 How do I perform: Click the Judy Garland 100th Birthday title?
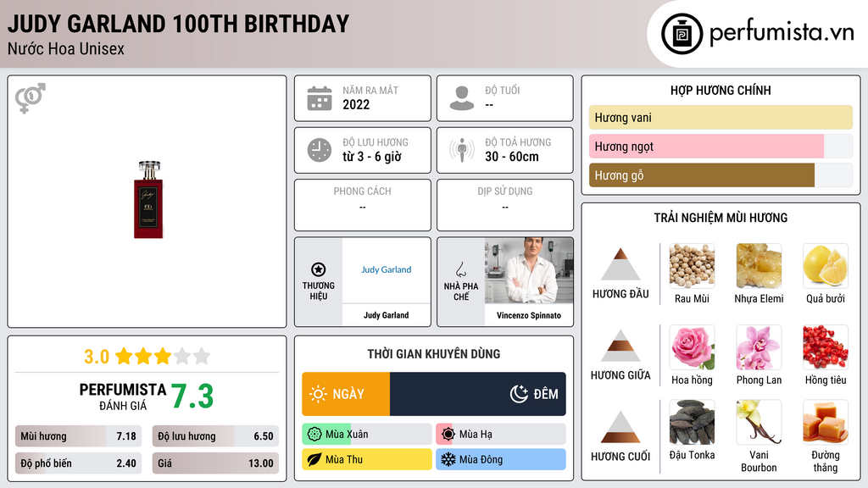[178, 25]
